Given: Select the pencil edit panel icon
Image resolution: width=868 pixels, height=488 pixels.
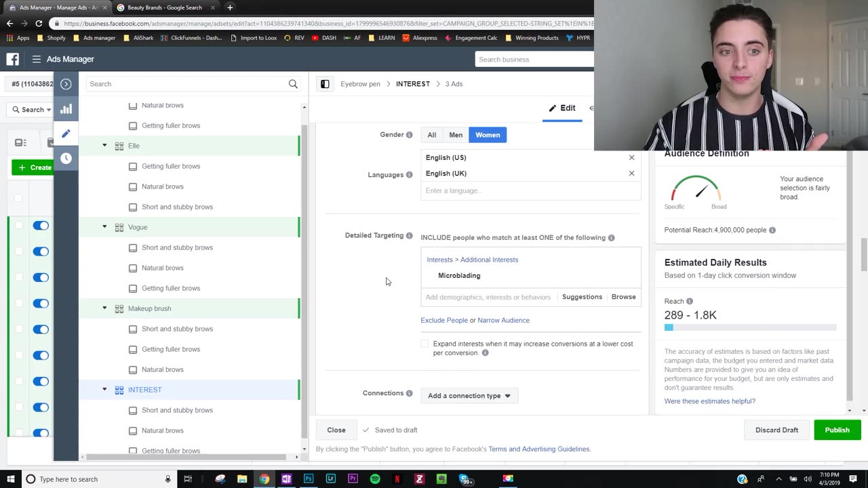Looking at the screenshot, I should pyautogui.click(x=66, y=134).
